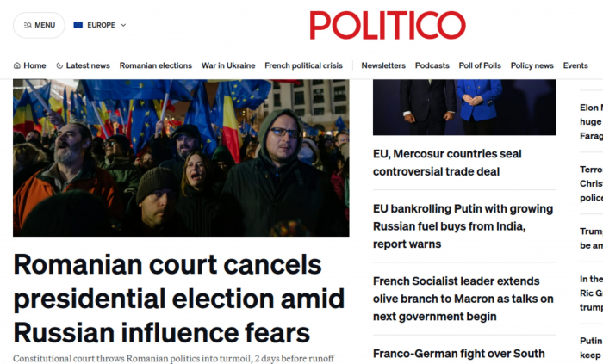Open the Romanian protest crowd photo
The height and width of the screenshot is (364, 603).
pyautogui.click(x=181, y=157)
